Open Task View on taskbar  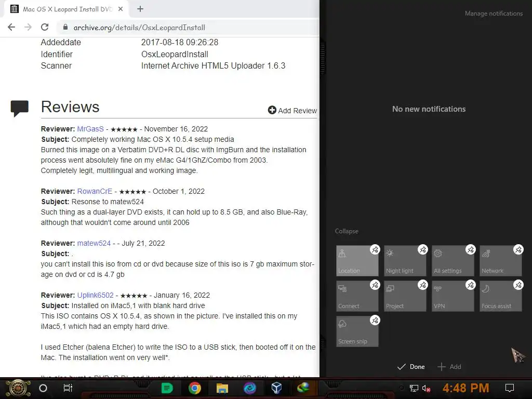(68, 388)
